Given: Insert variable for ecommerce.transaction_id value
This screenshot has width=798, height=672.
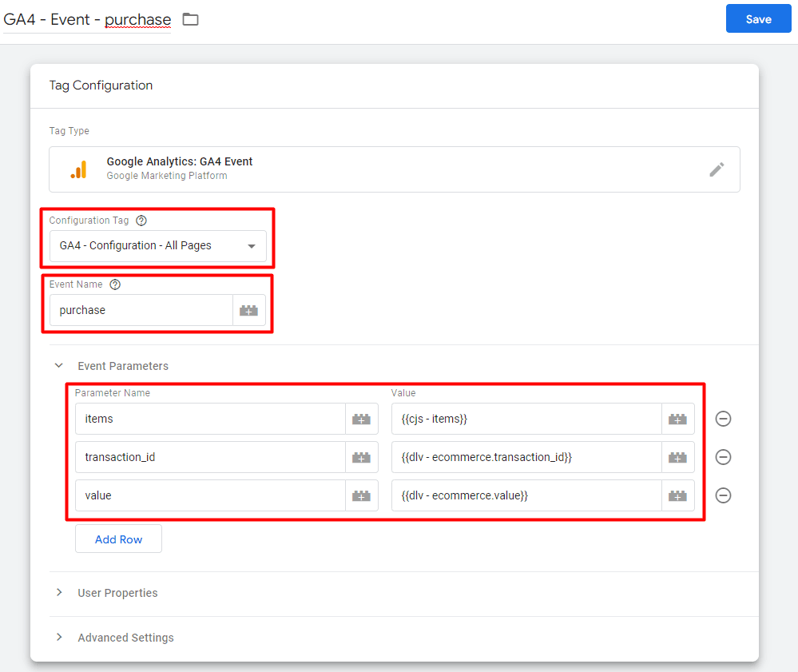Looking at the screenshot, I should (678, 457).
